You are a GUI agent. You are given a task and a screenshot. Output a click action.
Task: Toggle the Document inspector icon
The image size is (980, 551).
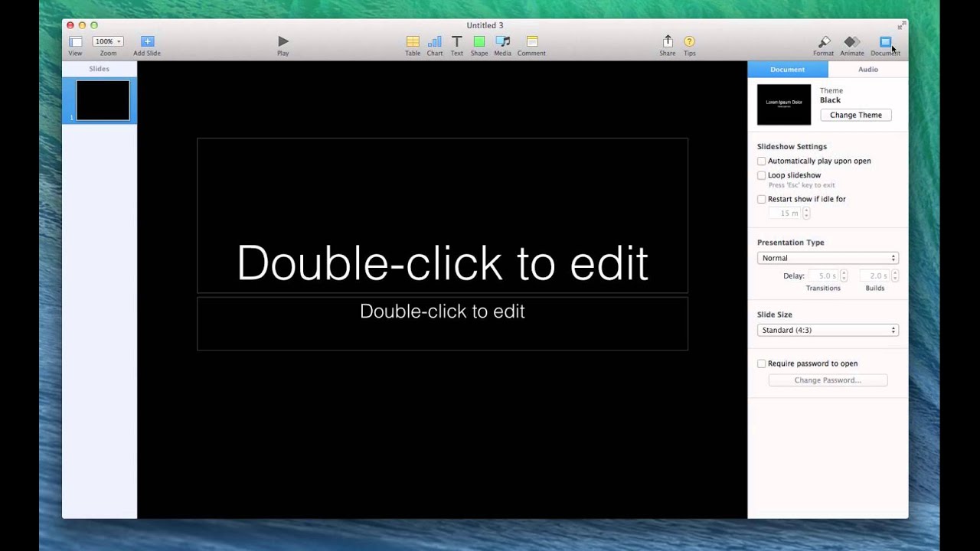(x=885, y=41)
